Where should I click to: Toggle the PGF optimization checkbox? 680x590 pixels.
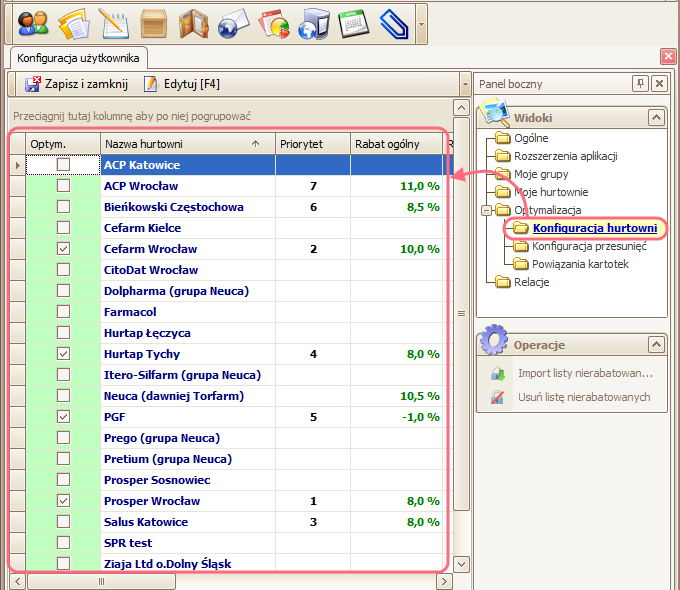tap(64, 417)
